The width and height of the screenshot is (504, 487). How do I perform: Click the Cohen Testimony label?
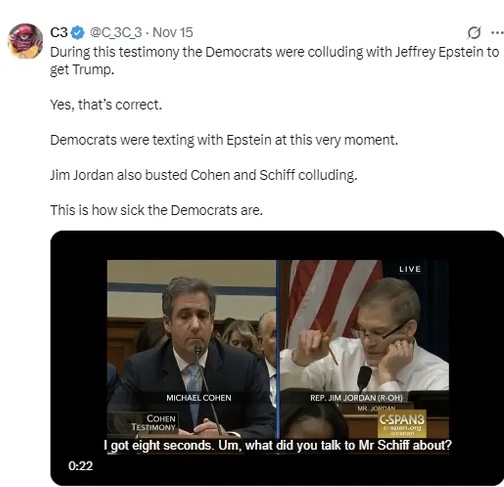[153, 423]
